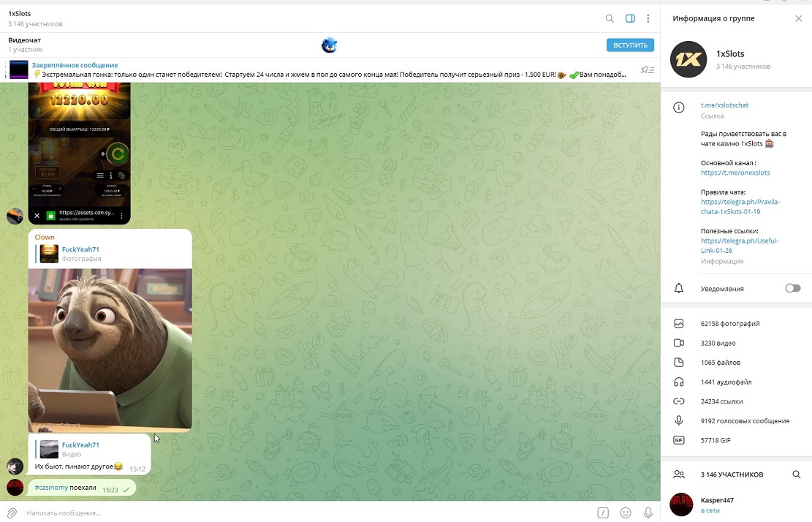Image resolution: width=812 pixels, height=522 pixels.
Task: Toggle the right info side panel icon
Action: click(630, 19)
